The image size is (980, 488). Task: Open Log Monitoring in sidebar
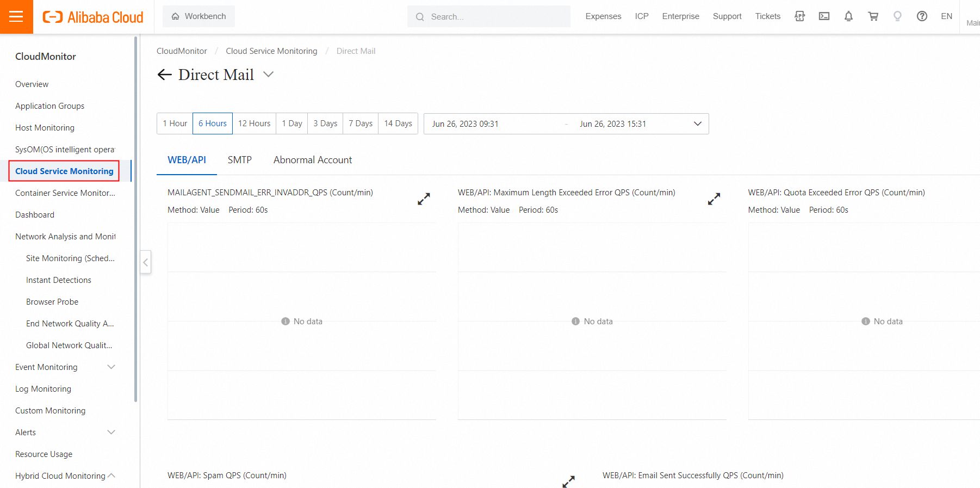pyautogui.click(x=43, y=389)
